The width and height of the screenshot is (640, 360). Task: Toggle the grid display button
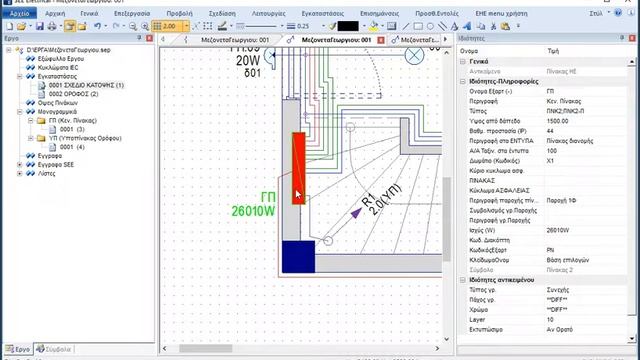pos(157,27)
